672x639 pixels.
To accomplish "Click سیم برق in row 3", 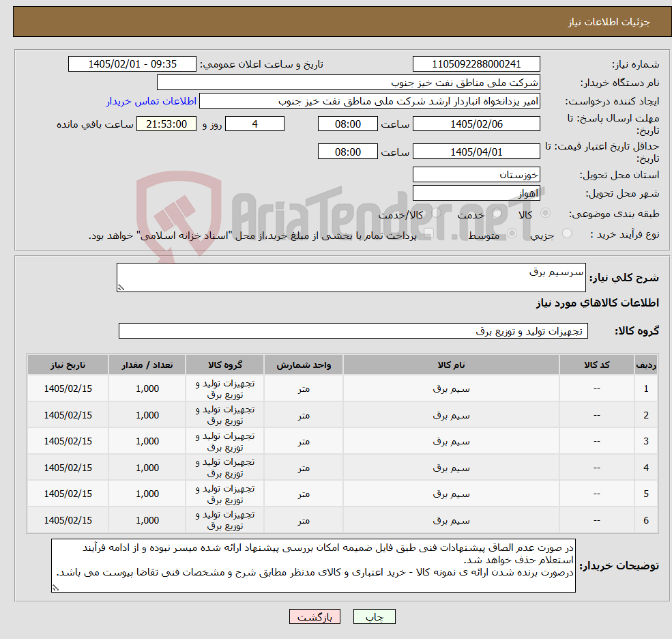I will click(x=451, y=441).
